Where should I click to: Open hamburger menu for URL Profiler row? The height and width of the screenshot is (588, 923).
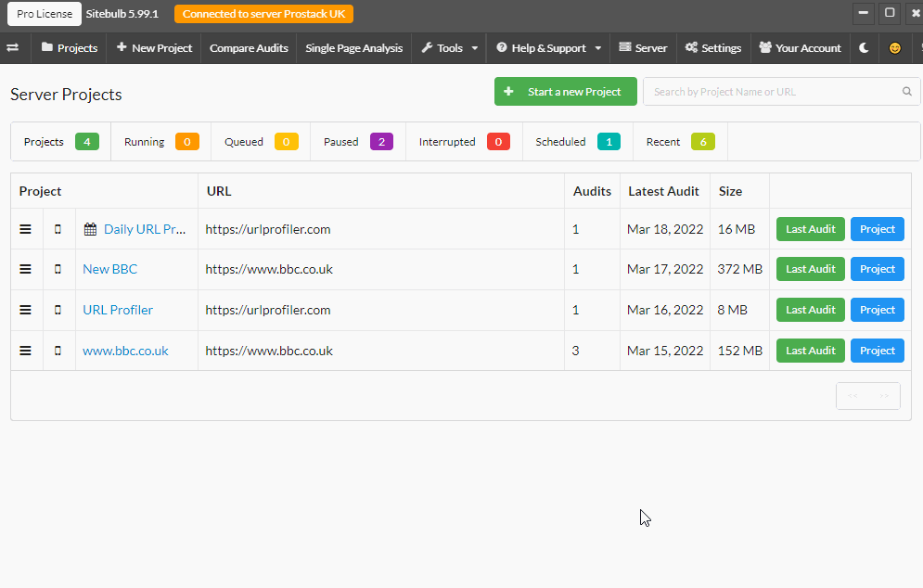pos(25,310)
